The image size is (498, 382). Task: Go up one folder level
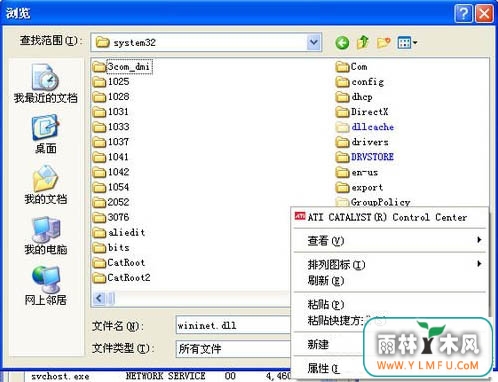point(363,42)
